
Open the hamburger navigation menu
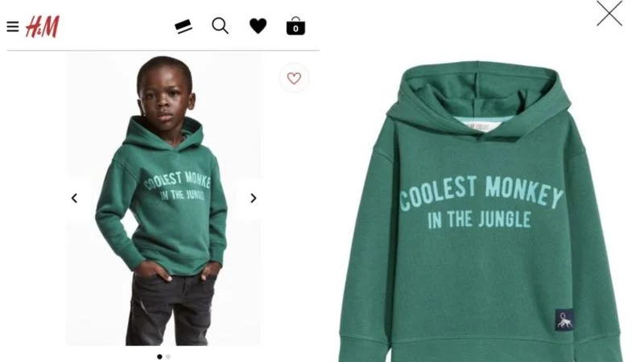(13, 27)
